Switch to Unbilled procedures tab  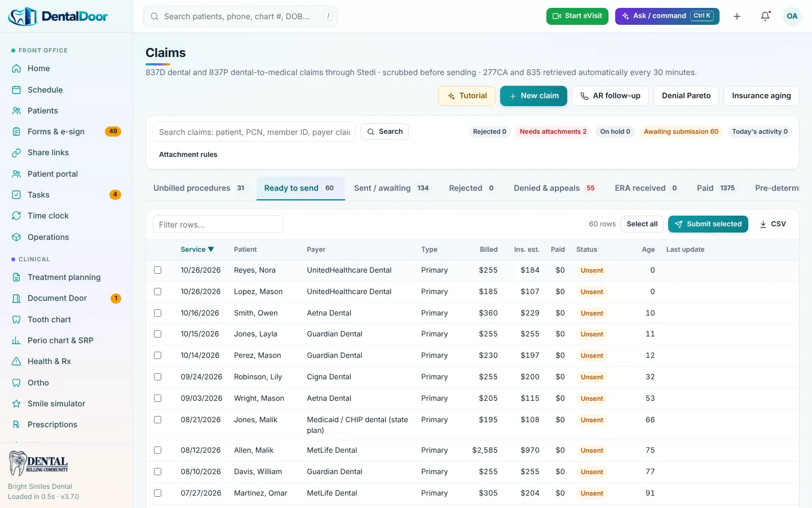click(199, 189)
